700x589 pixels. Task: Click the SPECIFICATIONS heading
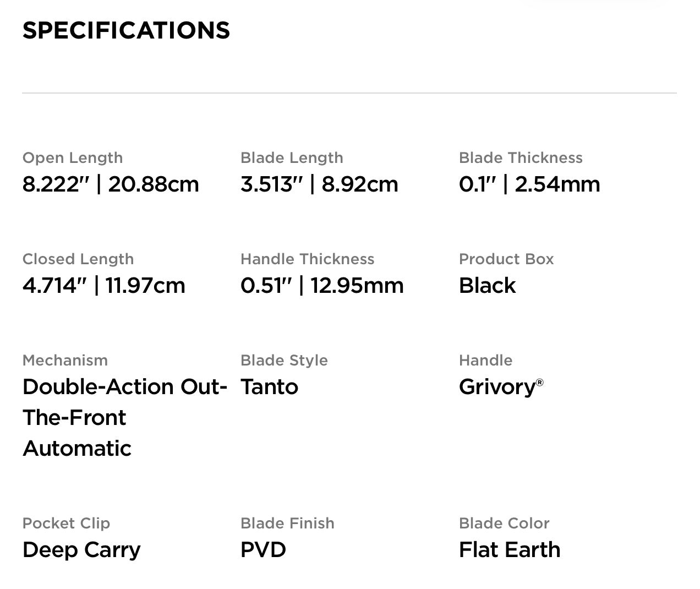126,31
